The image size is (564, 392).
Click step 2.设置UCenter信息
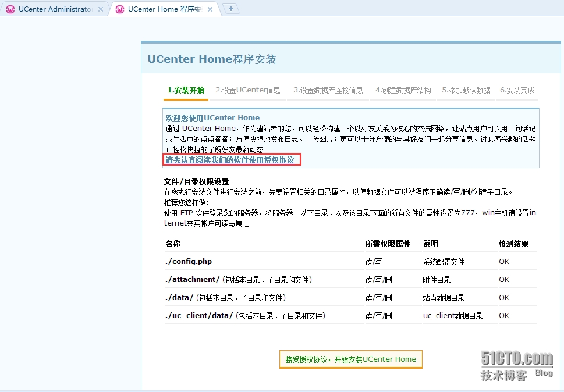tap(248, 90)
